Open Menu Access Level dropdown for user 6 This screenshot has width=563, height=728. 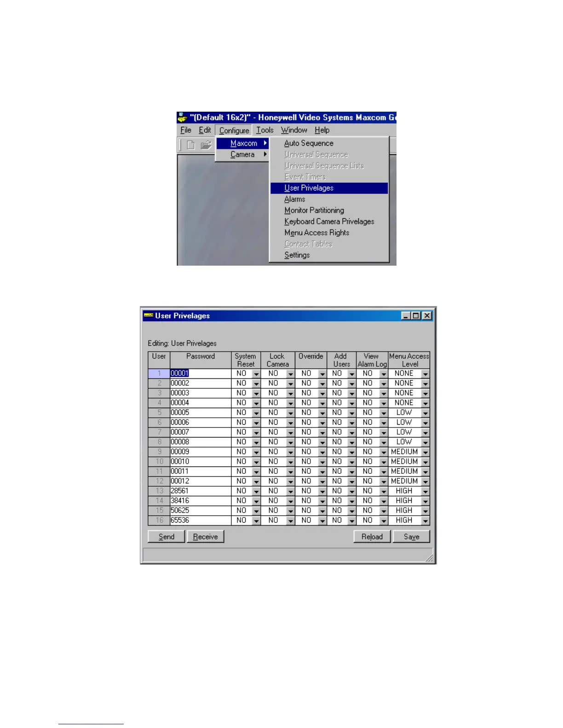tap(425, 423)
